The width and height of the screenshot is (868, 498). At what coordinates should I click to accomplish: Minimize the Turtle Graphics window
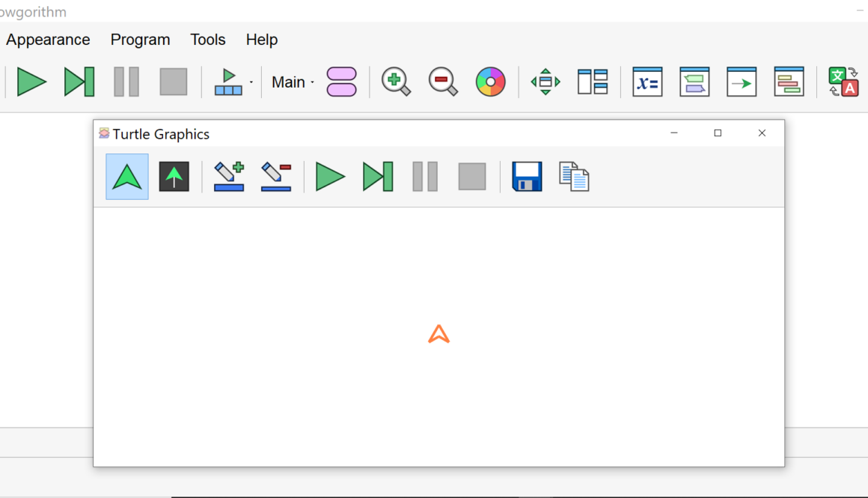click(673, 133)
